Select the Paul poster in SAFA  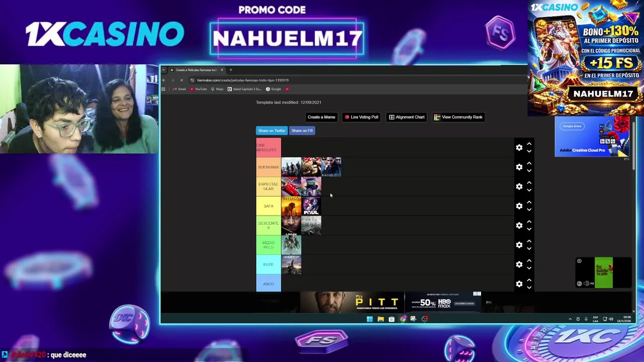pyautogui.click(x=311, y=206)
